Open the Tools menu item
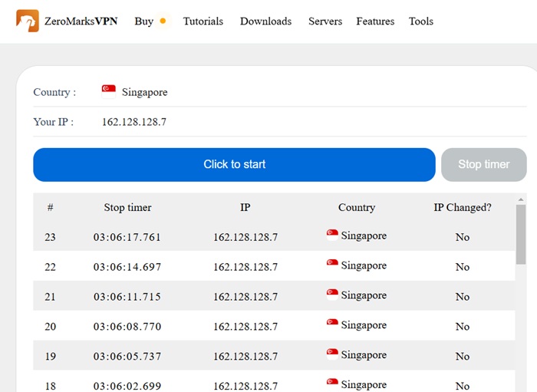 (421, 21)
